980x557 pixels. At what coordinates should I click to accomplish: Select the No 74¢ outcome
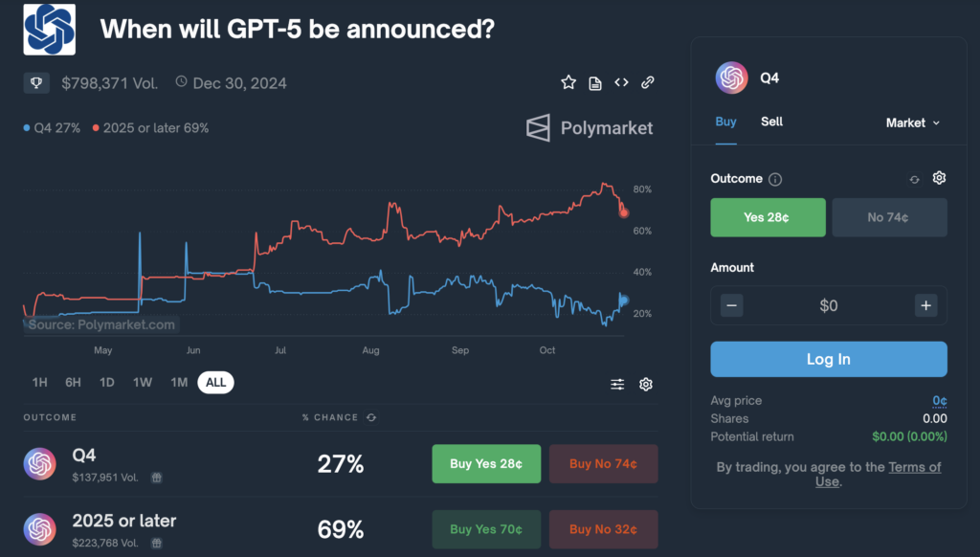tap(889, 217)
